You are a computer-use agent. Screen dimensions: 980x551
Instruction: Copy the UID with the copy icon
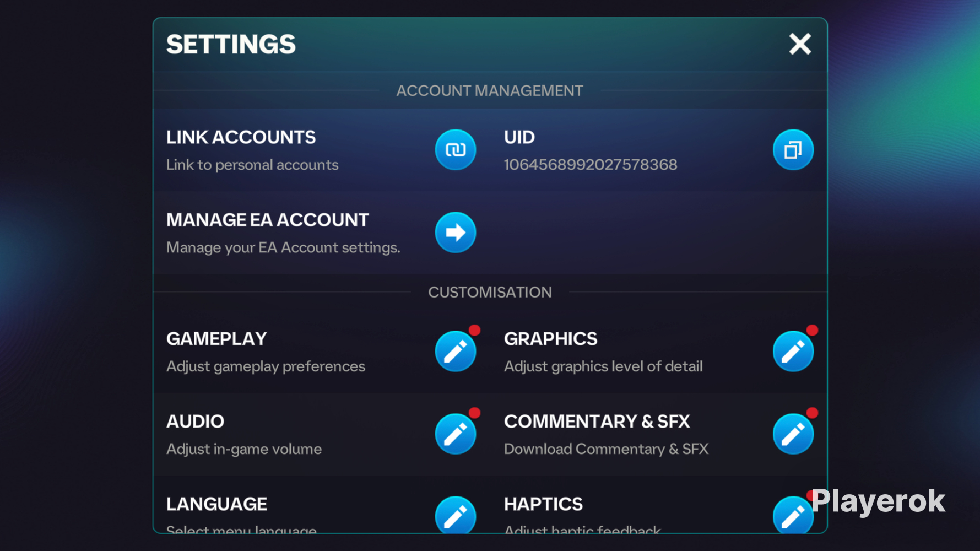point(793,150)
